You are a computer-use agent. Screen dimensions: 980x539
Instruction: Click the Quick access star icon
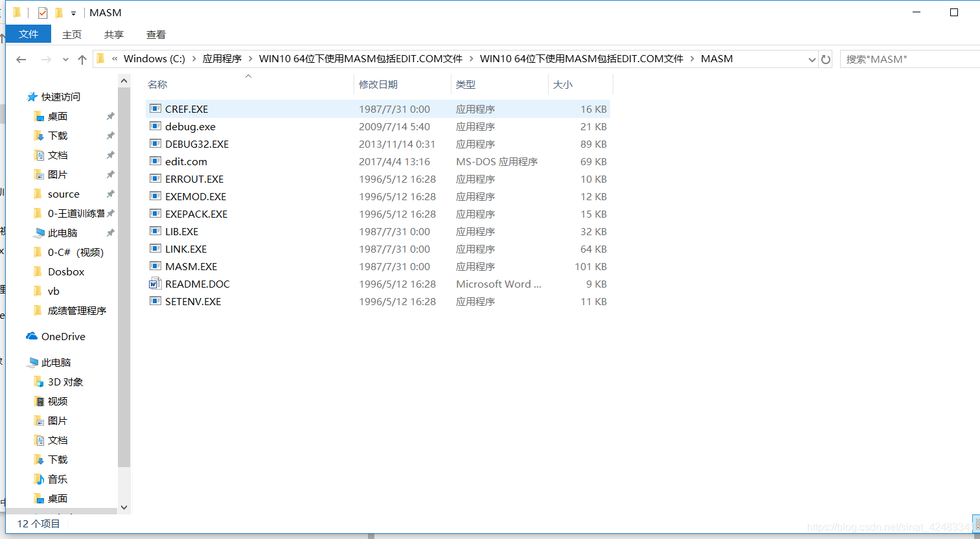click(x=32, y=97)
